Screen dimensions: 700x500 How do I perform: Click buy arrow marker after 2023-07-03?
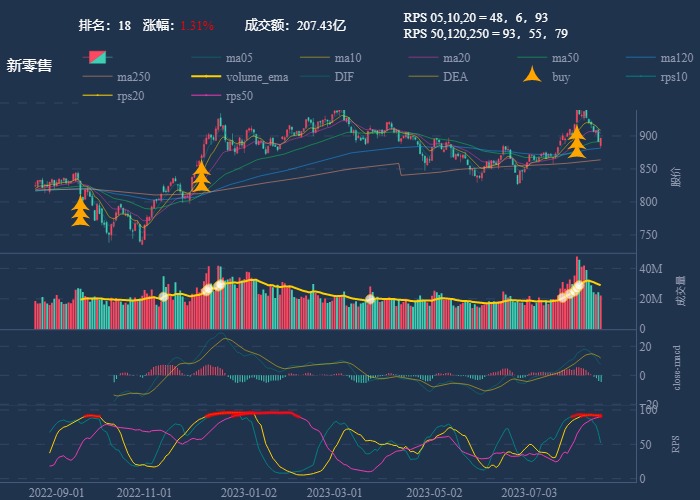pos(577,141)
